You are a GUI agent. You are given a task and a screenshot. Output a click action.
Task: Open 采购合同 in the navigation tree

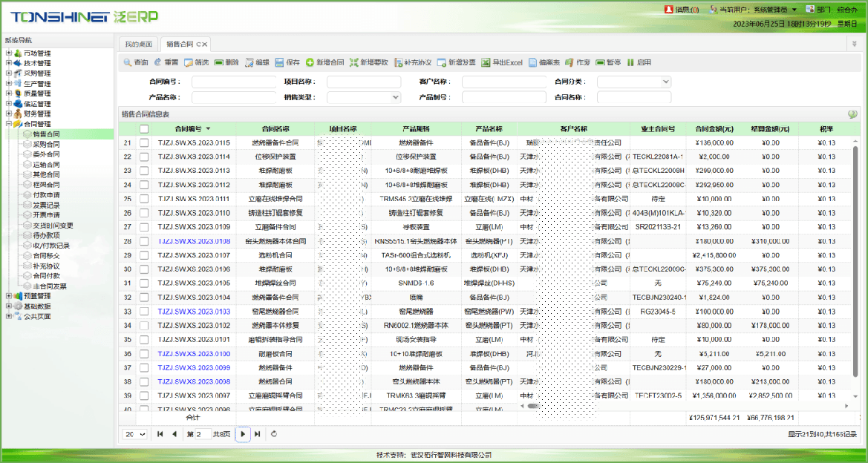tap(46, 145)
